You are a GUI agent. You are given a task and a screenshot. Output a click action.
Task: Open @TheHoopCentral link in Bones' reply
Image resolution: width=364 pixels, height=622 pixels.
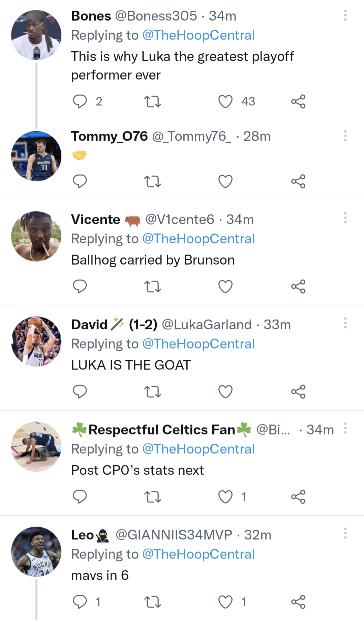198,35
